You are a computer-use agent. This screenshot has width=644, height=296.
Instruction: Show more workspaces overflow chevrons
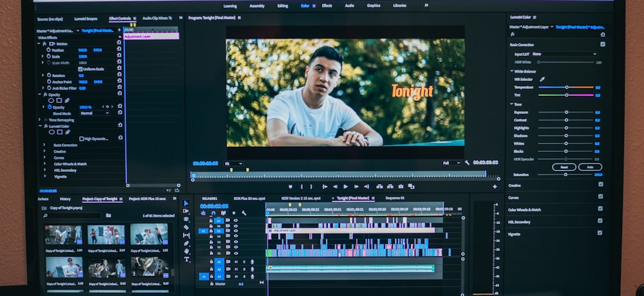[426, 5]
